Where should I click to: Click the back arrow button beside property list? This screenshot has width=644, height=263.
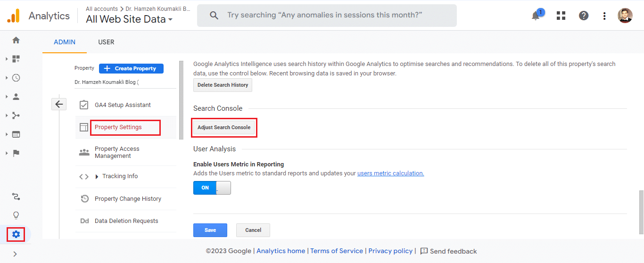(x=59, y=105)
